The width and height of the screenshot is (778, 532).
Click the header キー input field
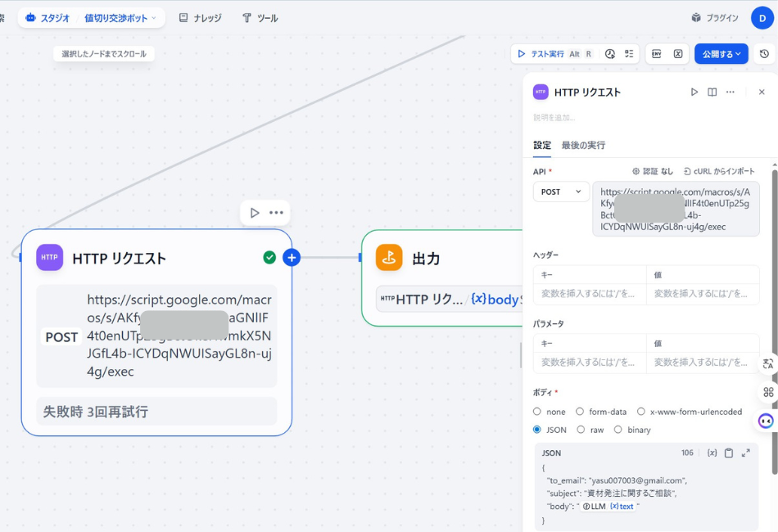tap(589, 293)
